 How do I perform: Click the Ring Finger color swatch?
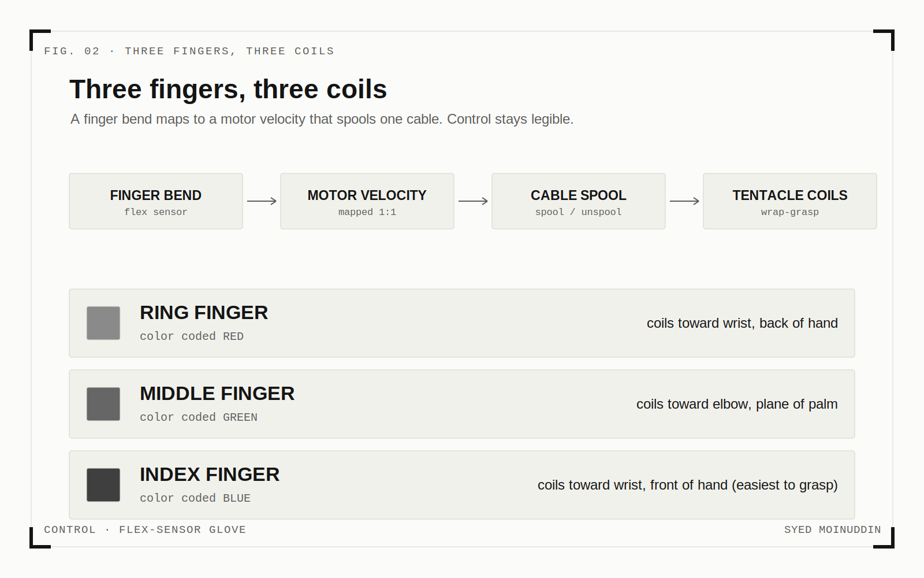tap(103, 323)
